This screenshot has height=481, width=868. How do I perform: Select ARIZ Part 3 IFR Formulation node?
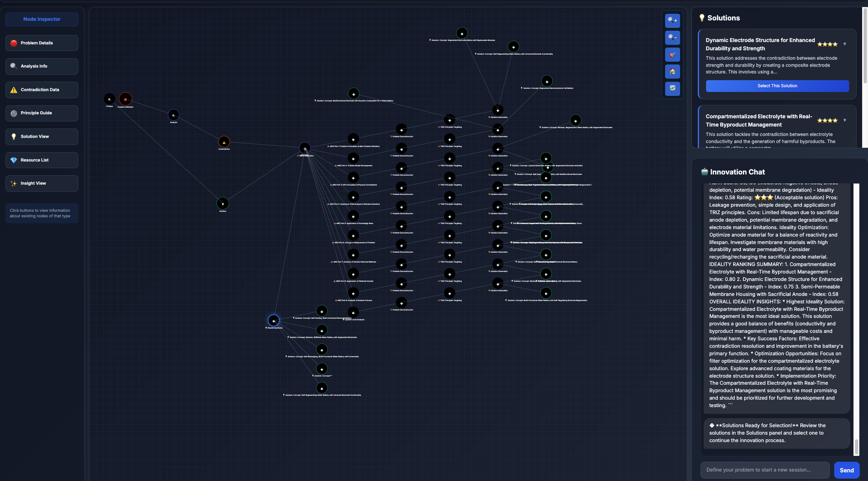pos(353,178)
